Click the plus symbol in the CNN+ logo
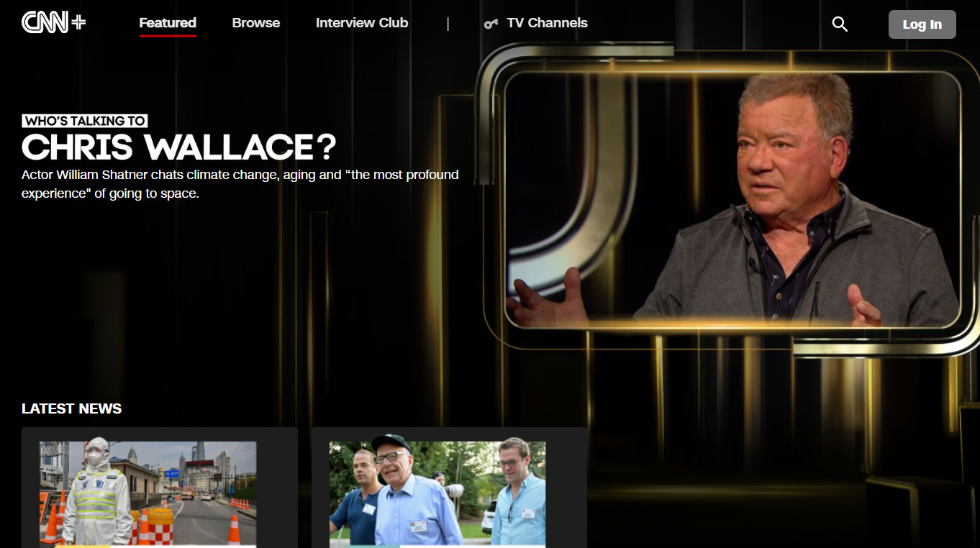 [x=78, y=22]
